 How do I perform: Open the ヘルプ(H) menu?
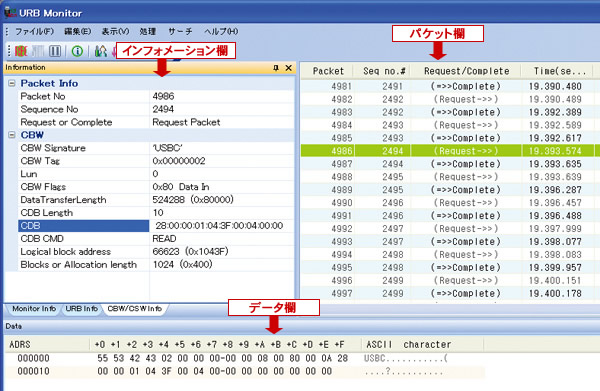click(x=221, y=31)
